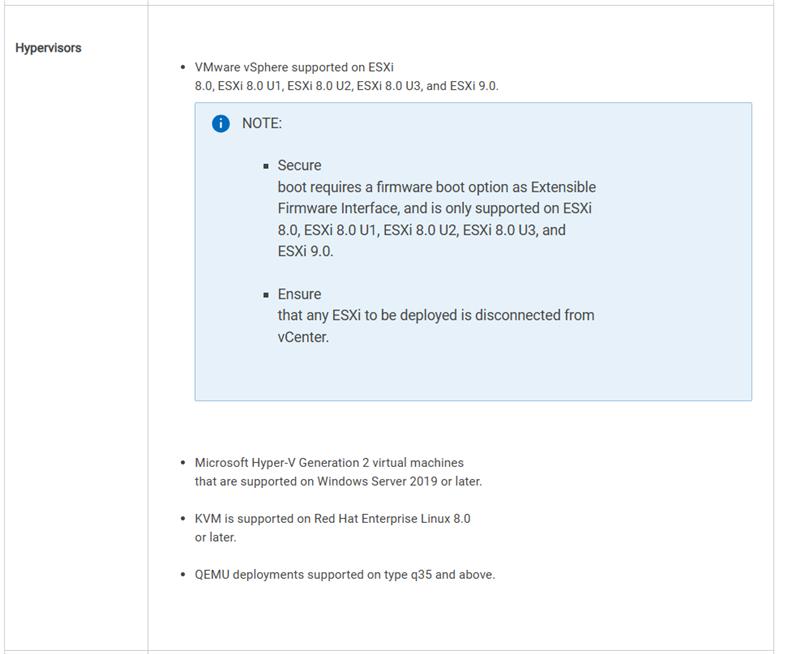The width and height of the screenshot is (800, 654).
Task: Click the word Secure in the note
Action: coord(299,165)
